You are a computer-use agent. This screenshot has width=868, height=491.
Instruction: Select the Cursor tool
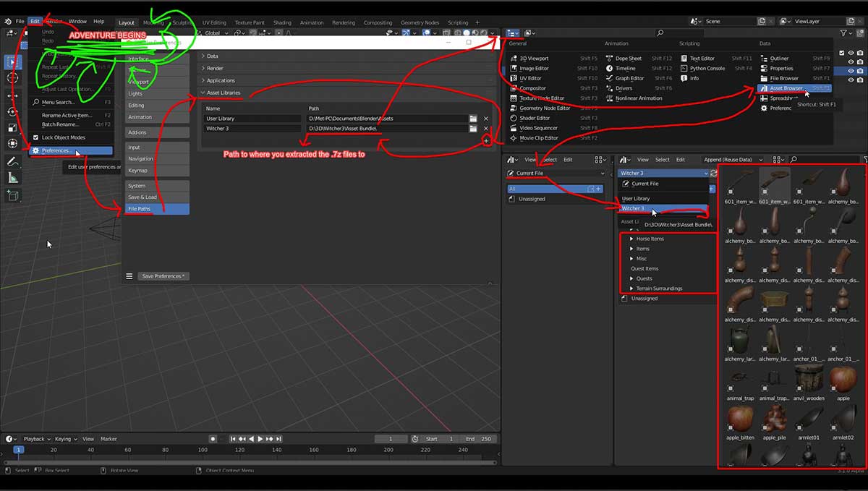[x=12, y=77]
